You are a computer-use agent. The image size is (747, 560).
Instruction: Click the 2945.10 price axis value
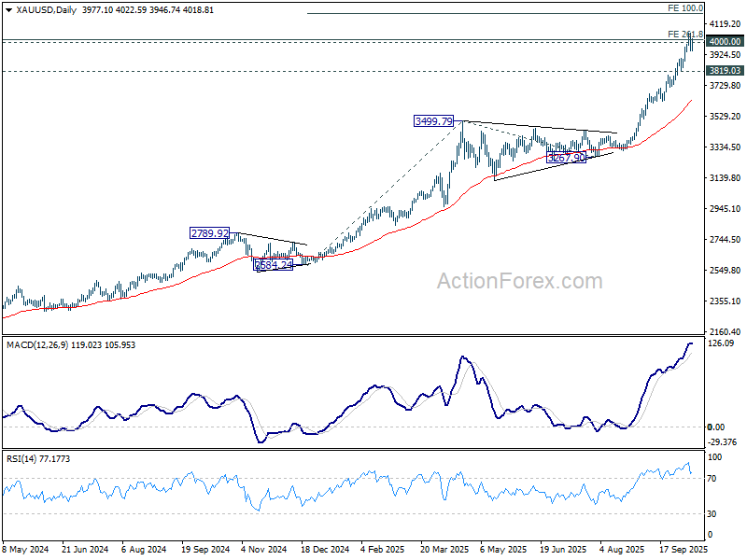point(725,209)
